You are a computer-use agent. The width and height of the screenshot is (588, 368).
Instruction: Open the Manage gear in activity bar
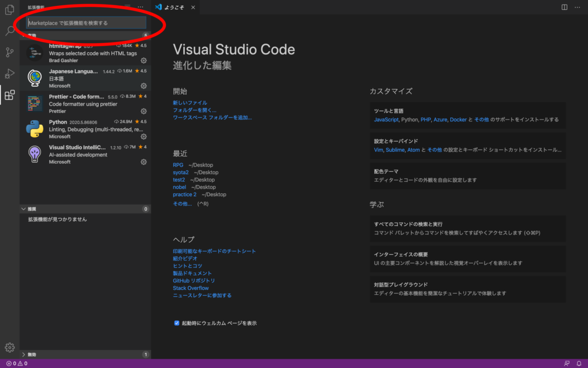10,347
